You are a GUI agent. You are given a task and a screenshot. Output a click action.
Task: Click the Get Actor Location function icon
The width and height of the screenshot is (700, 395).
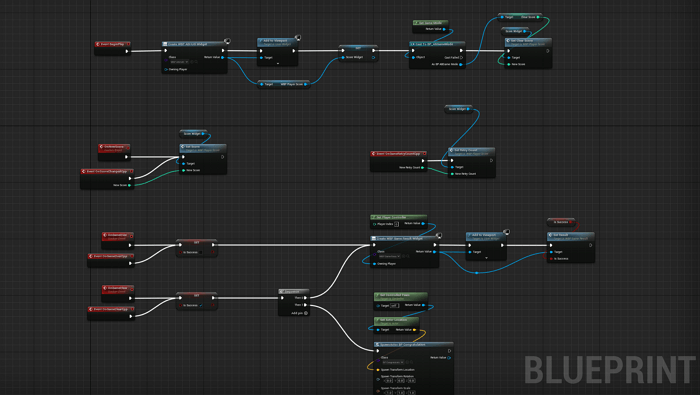point(377,320)
